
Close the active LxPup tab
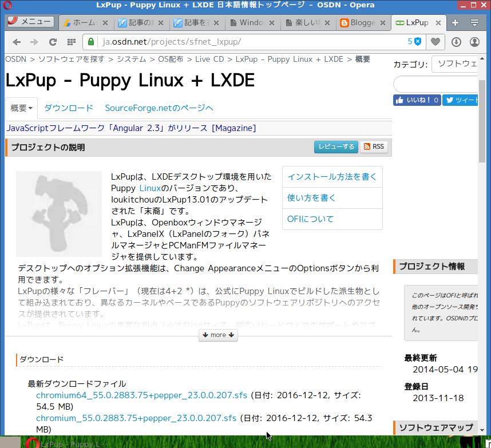coord(438,23)
